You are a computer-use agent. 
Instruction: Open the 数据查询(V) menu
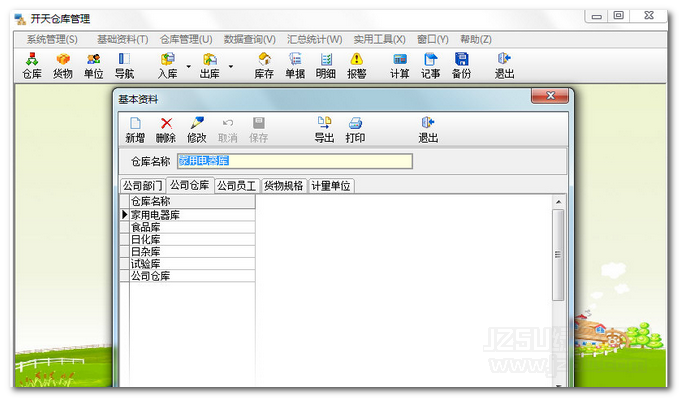(250, 39)
